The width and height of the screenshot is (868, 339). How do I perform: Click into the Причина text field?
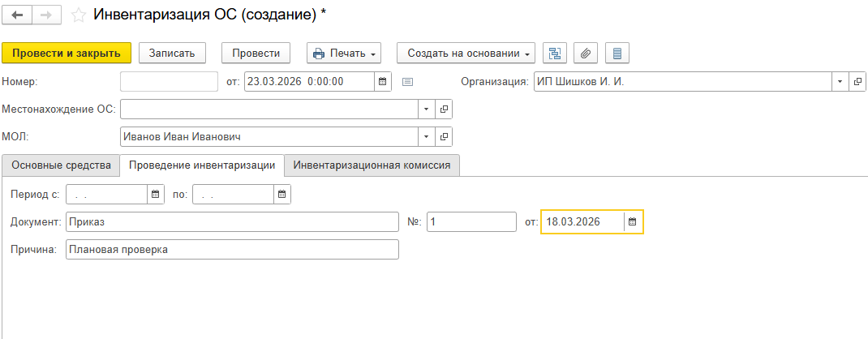(x=232, y=250)
